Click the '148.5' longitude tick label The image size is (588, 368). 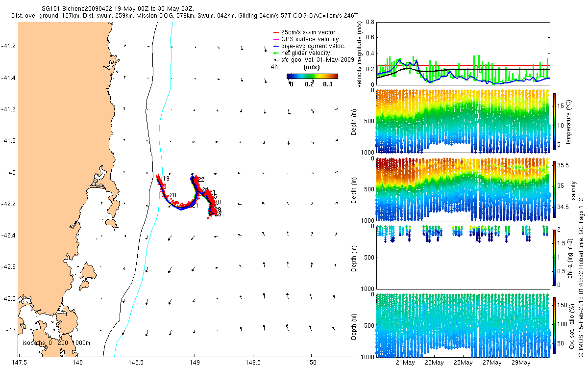point(136,363)
